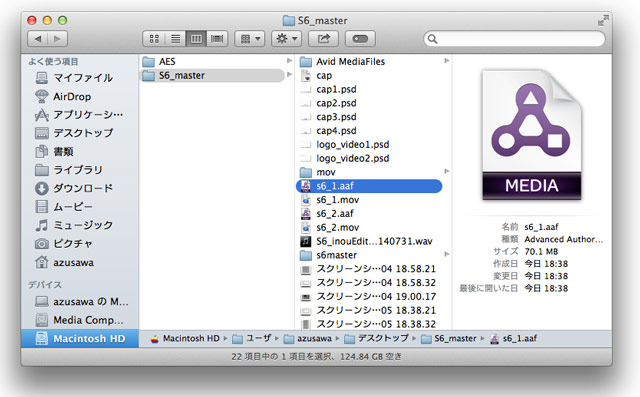Image resolution: width=640 pixels, height=397 pixels.
Task: Select cap4.psd
Action: 329,131
